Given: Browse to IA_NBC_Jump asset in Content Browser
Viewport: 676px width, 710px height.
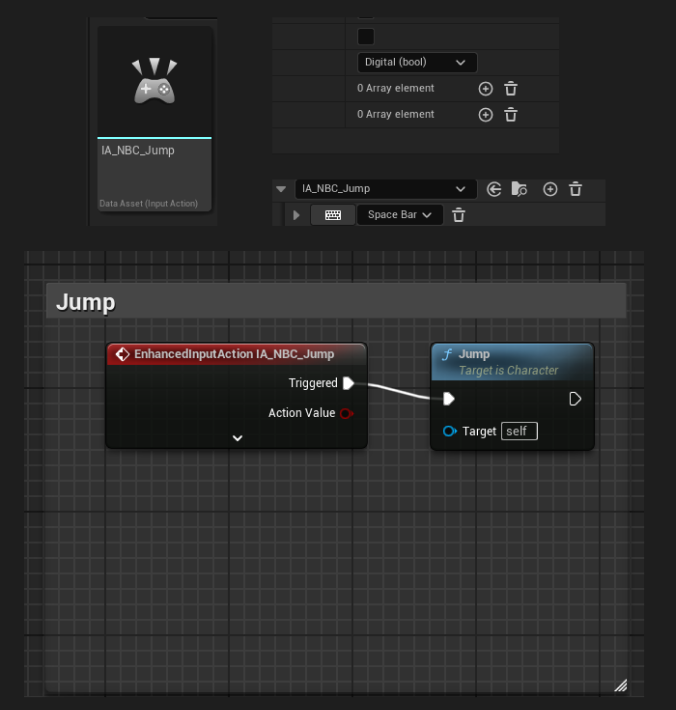Looking at the screenshot, I should [x=519, y=189].
